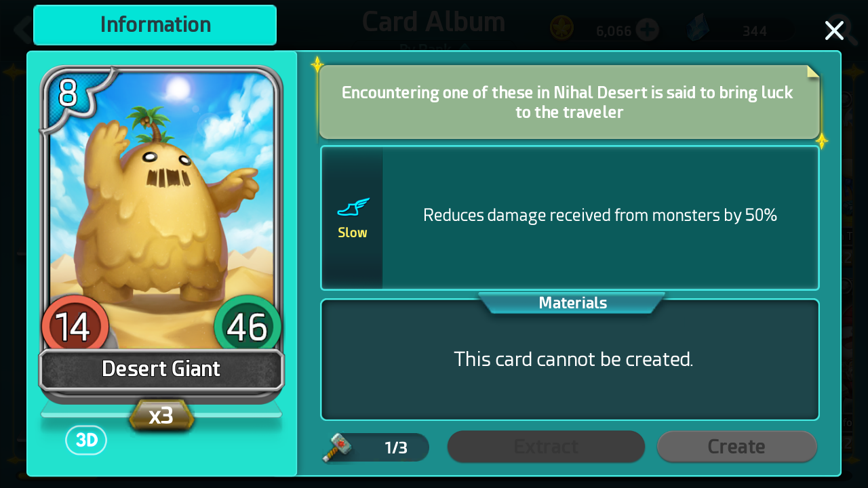Click the gold coin currency icon

562,28
